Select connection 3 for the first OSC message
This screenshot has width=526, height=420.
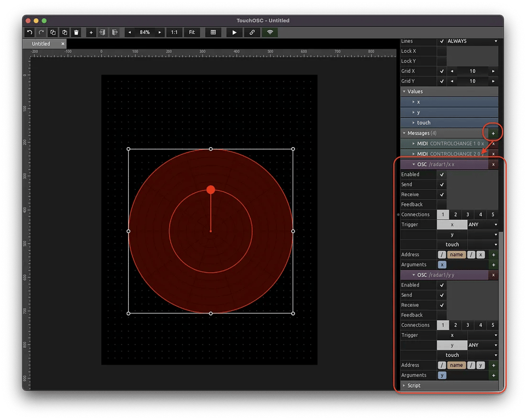coord(467,215)
